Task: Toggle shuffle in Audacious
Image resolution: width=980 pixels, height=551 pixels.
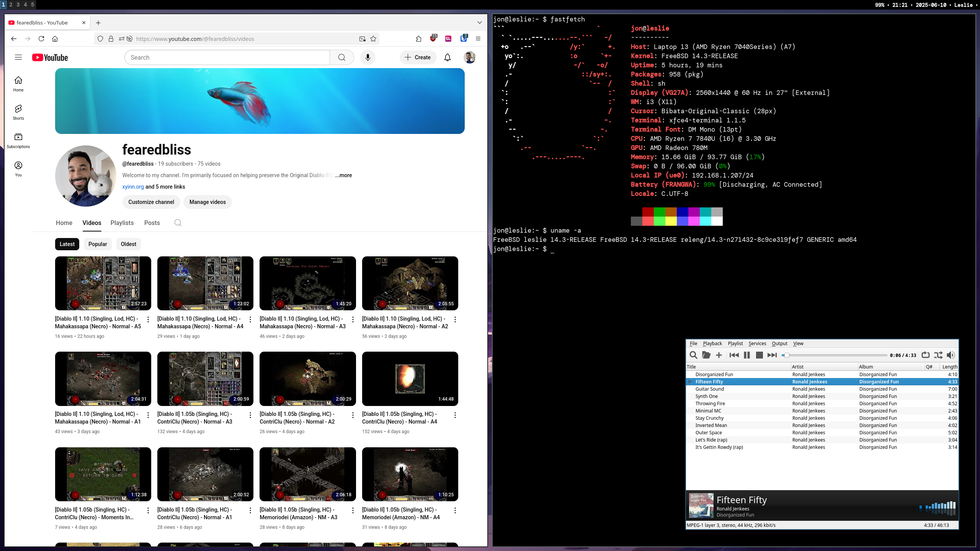Action: 938,355
